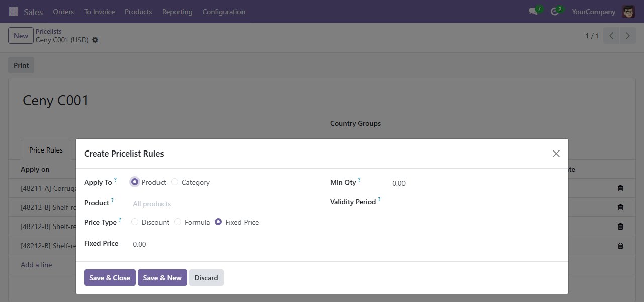
Task: Show help tooltip next to Validity Period
Action: point(379,199)
